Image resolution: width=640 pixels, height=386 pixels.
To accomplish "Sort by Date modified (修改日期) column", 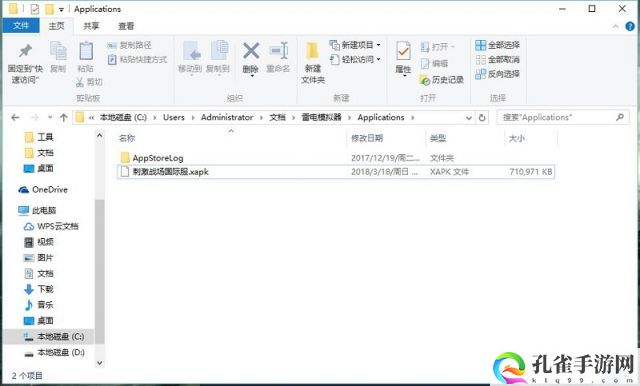I will (x=367, y=138).
